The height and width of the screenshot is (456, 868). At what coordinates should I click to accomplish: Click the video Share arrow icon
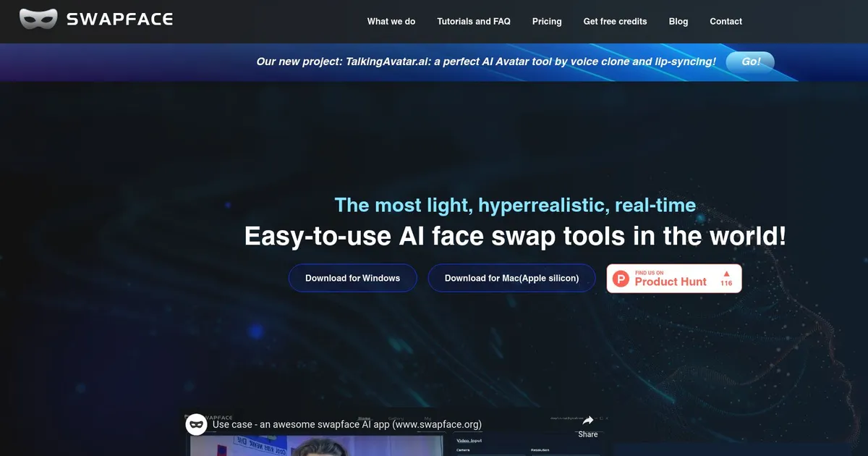click(x=588, y=421)
